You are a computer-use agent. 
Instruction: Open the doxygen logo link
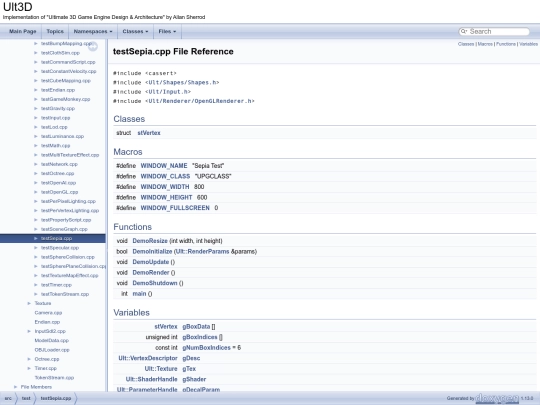click(497, 398)
